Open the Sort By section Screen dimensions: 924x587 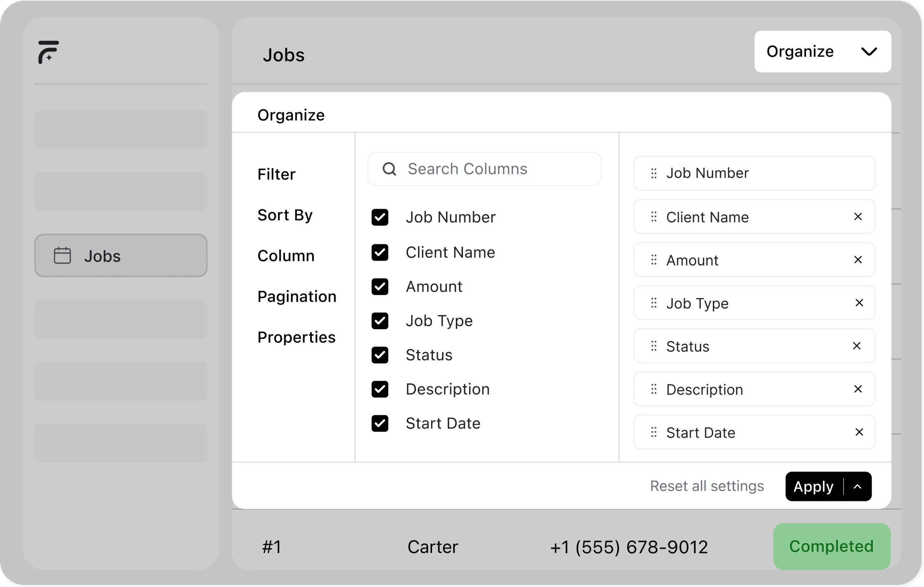point(285,215)
